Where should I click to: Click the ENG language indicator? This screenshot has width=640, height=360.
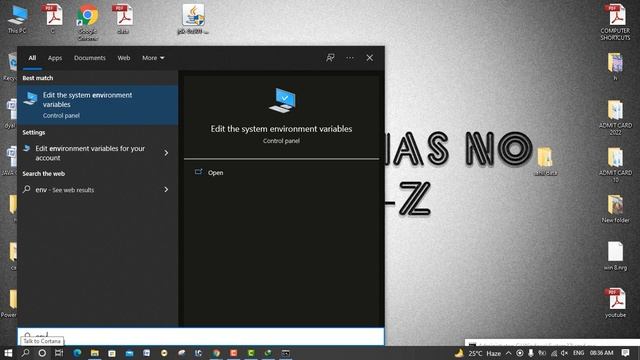(x=578, y=353)
